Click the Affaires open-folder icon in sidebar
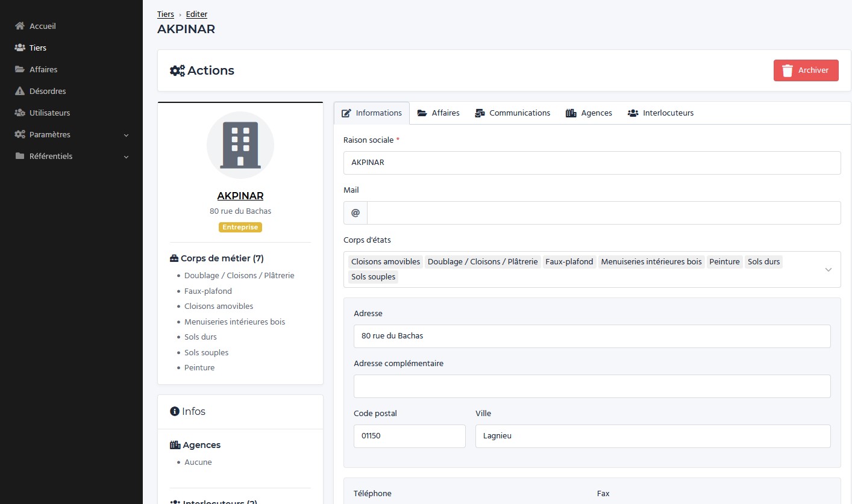 [x=20, y=69]
